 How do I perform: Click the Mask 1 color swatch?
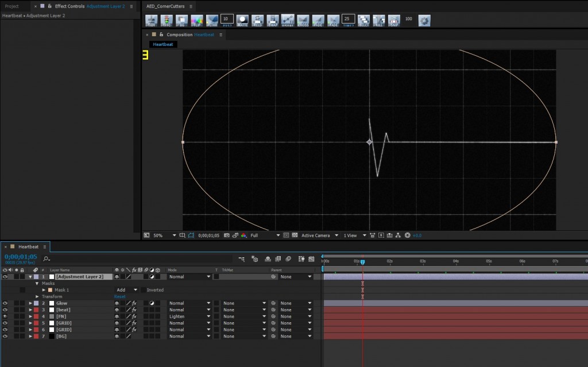(50, 290)
